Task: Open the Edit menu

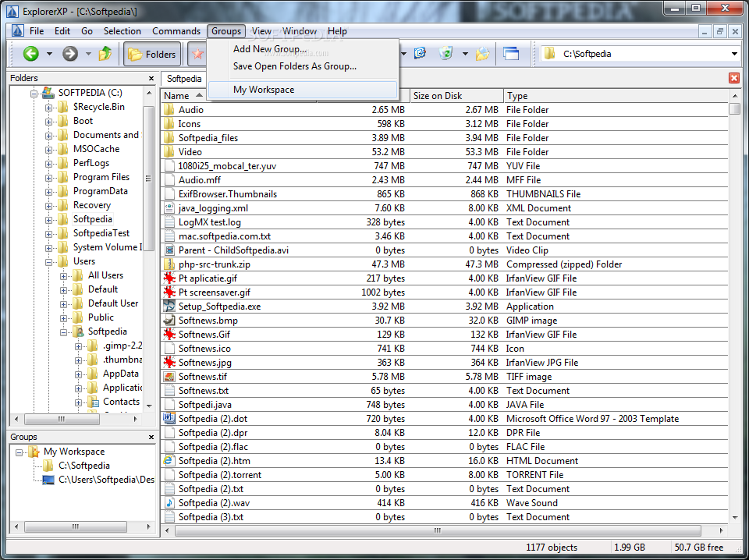Action: (x=62, y=31)
